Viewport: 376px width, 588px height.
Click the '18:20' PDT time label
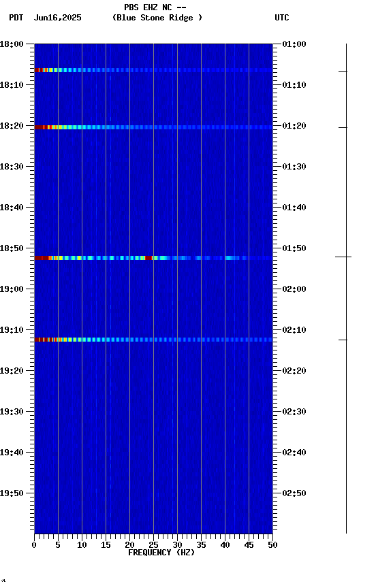(x=12, y=126)
